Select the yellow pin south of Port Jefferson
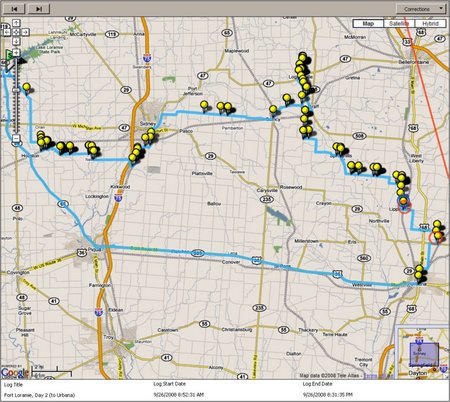Image resolution: width=450 pixels, height=402 pixels. point(204,105)
